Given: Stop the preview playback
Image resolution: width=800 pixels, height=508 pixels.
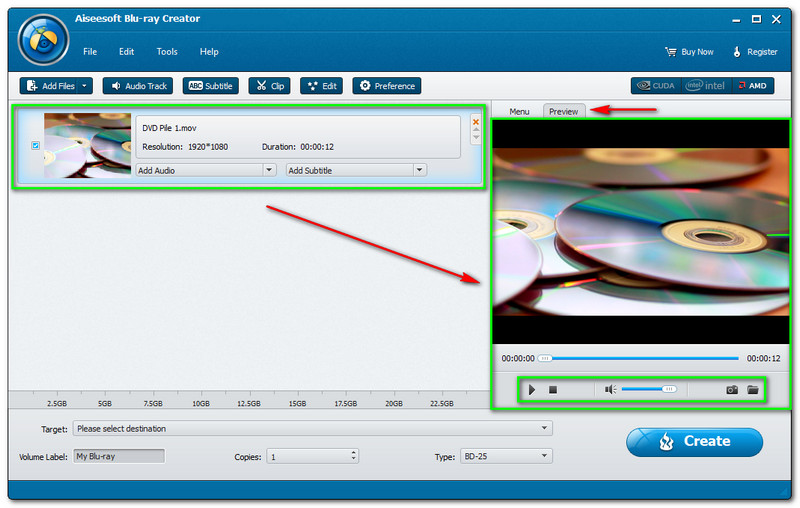Looking at the screenshot, I should (553, 390).
